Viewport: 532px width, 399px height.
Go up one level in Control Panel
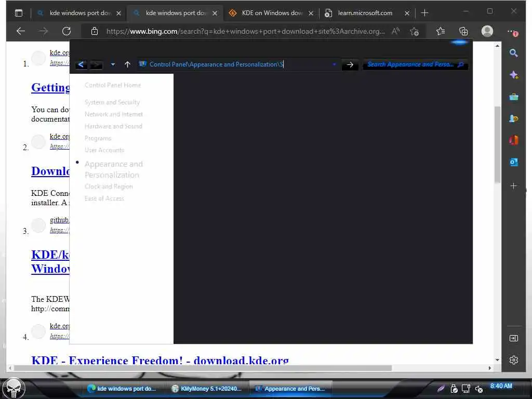[127, 64]
